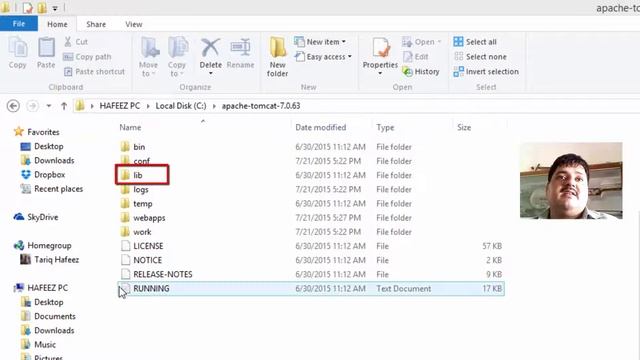The width and height of the screenshot is (640, 360).
Task: Click Copy path in Clipboard group
Action: 87,57
